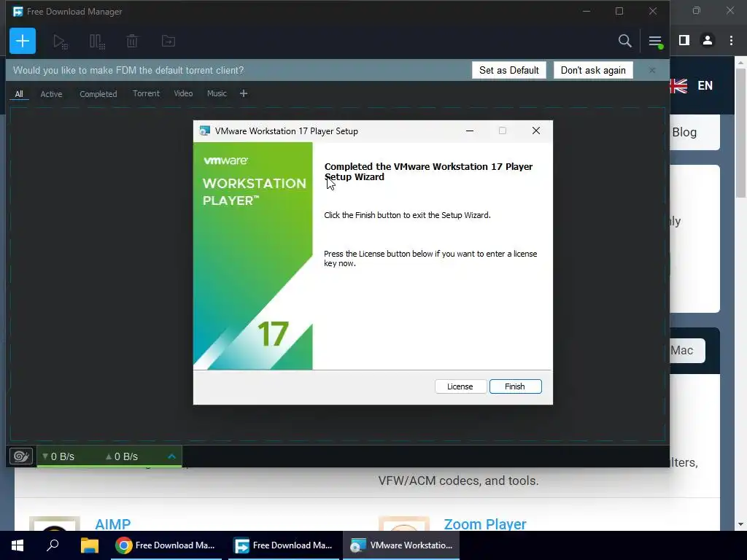747x560 pixels.
Task: Open Chrome side panel icon
Action: (x=684, y=41)
